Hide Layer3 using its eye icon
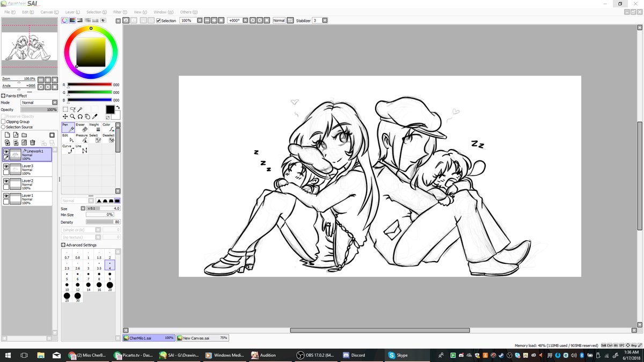 pyautogui.click(x=6, y=167)
